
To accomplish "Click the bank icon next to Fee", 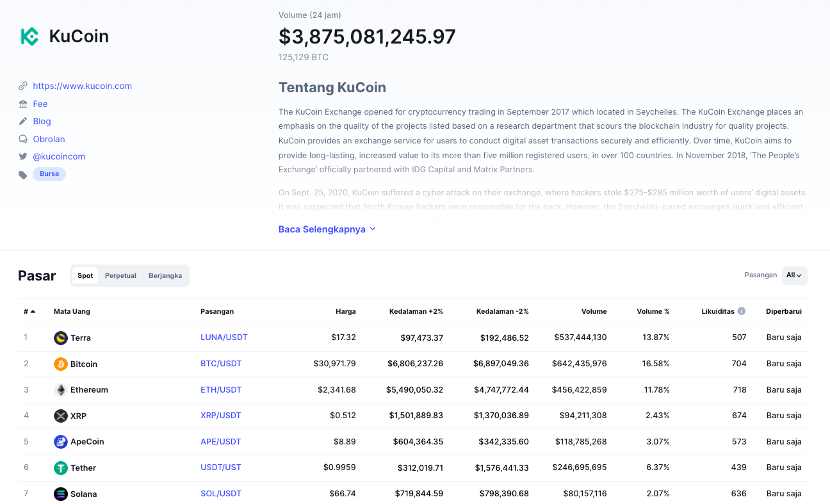I will pyautogui.click(x=23, y=104).
